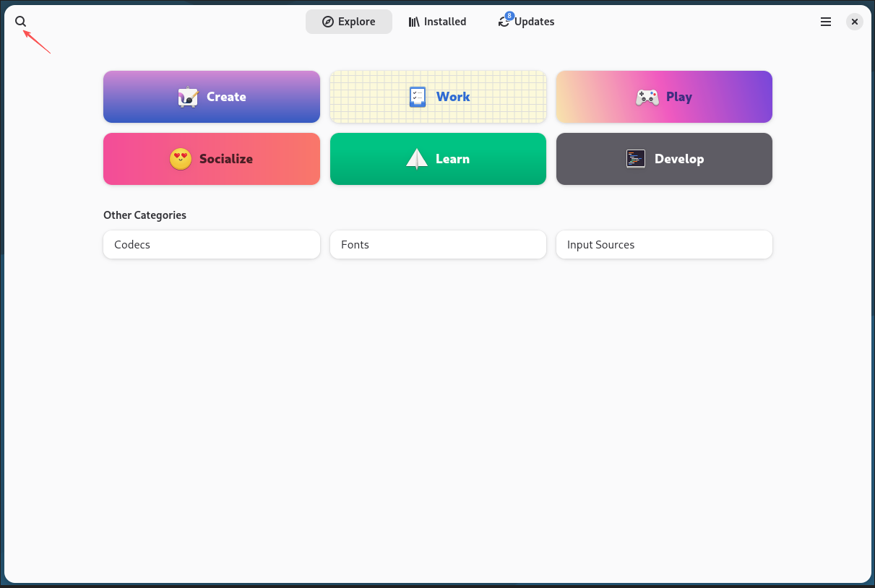Click the terminal icon on Develop
Screen dimensions: 875x588
[636, 159]
